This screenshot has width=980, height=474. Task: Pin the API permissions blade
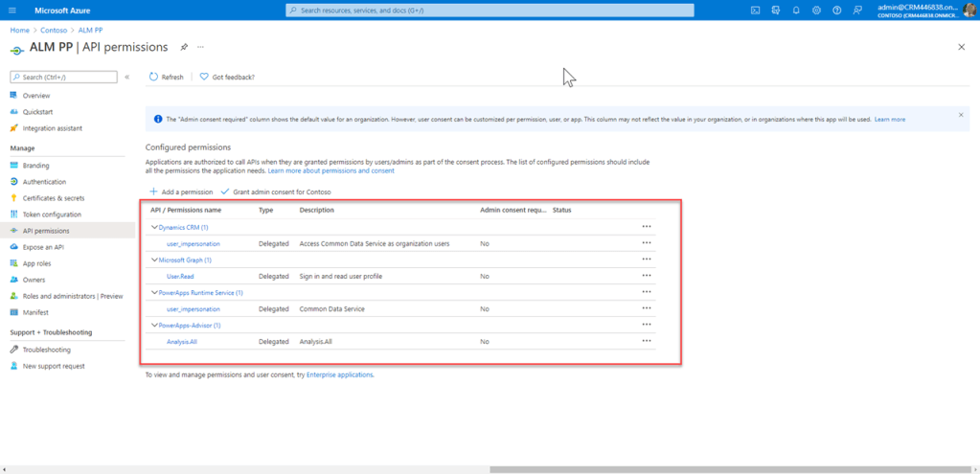point(184,47)
